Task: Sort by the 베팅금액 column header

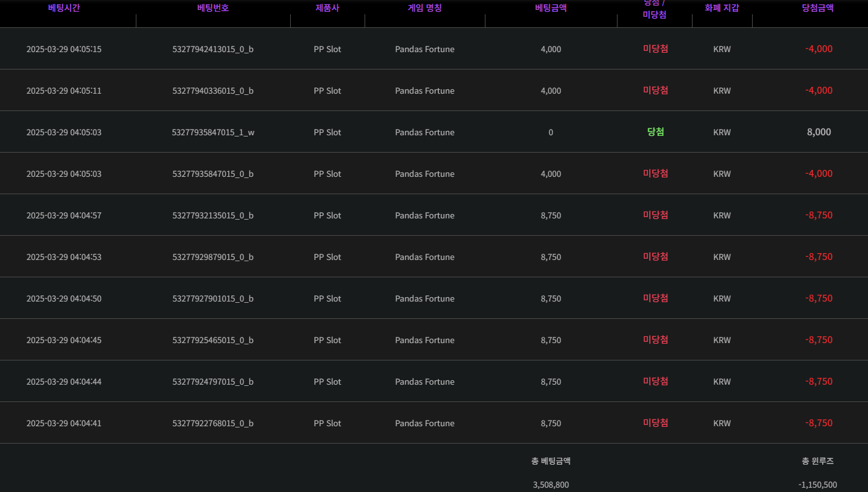Action: (x=551, y=8)
